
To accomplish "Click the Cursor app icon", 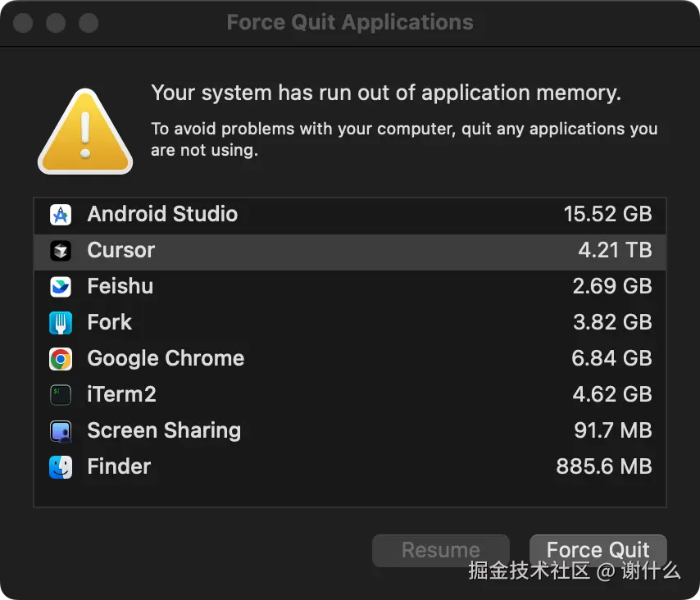I will (x=61, y=251).
